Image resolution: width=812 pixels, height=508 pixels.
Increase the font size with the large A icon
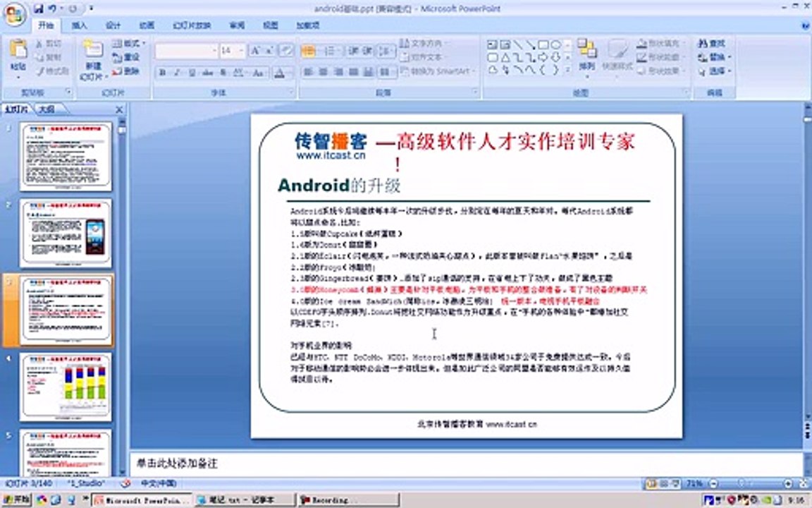(x=254, y=50)
